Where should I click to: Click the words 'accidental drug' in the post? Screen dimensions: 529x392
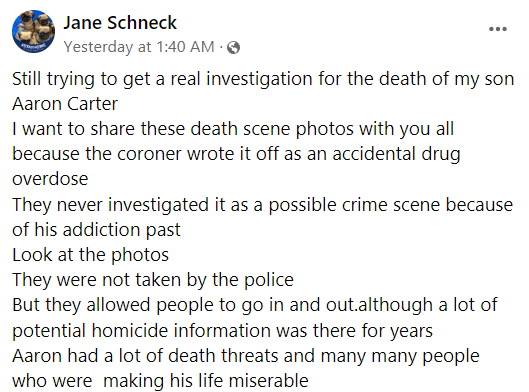click(396, 154)
